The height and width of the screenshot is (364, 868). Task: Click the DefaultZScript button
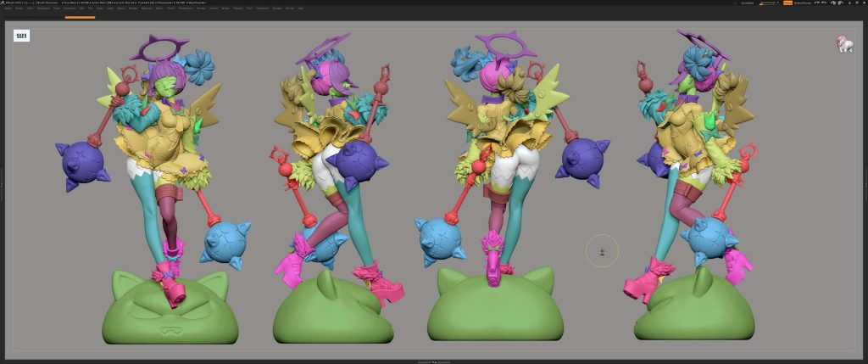[x=803, y=3]
